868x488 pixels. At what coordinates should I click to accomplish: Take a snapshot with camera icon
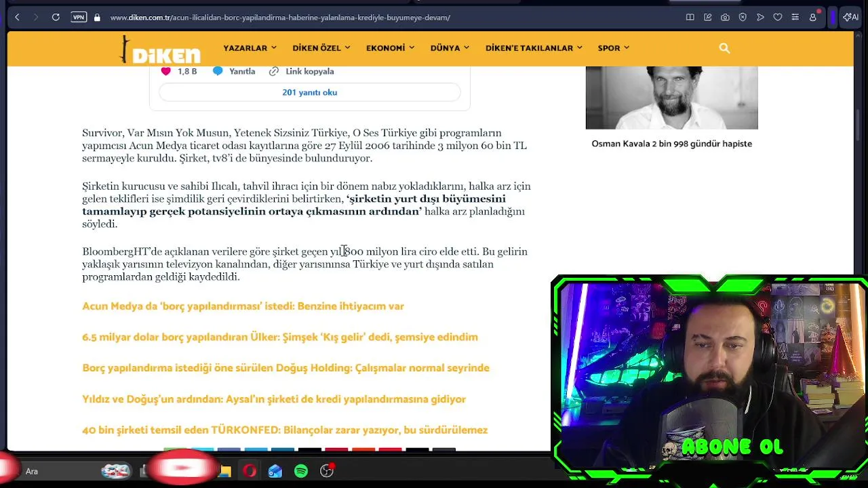pos(725,17)
